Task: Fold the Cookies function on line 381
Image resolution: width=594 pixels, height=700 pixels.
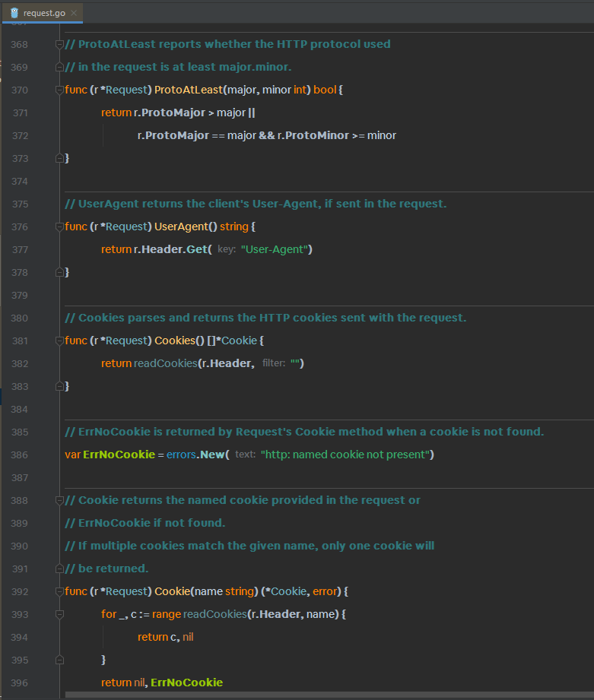Action: (59, 340)
